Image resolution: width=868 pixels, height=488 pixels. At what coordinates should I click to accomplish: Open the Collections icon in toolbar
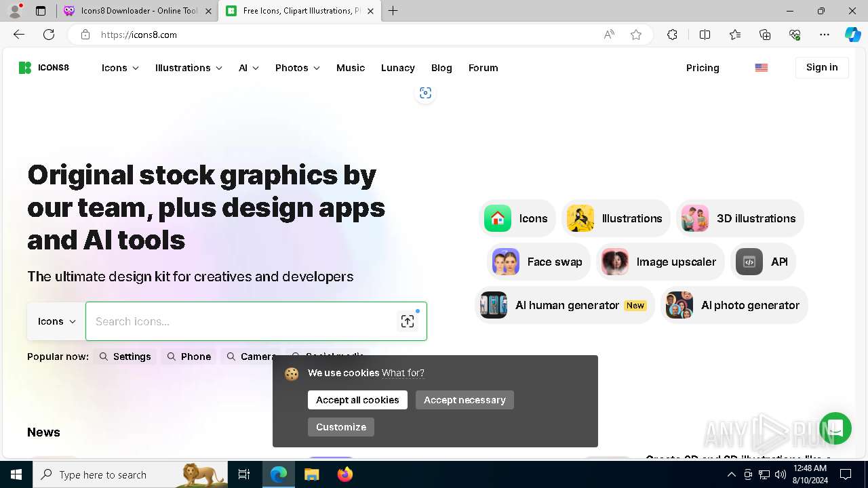point(765,35)
